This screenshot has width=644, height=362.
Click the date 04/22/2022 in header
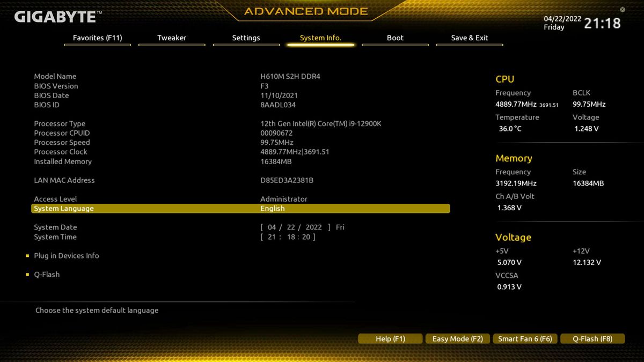tap(562, 18)
